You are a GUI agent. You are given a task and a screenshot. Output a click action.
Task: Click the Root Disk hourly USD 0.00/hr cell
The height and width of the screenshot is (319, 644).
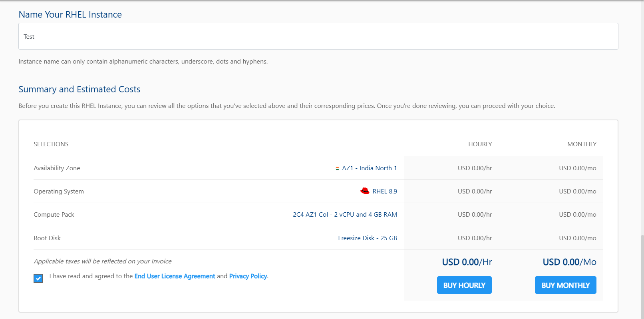click(475, 238)
